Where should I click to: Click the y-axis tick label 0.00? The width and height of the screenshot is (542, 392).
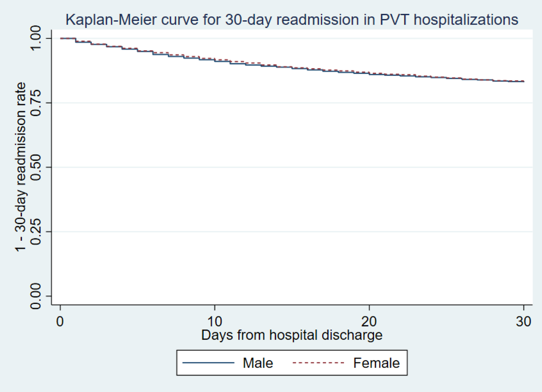[x=36, y=296]
